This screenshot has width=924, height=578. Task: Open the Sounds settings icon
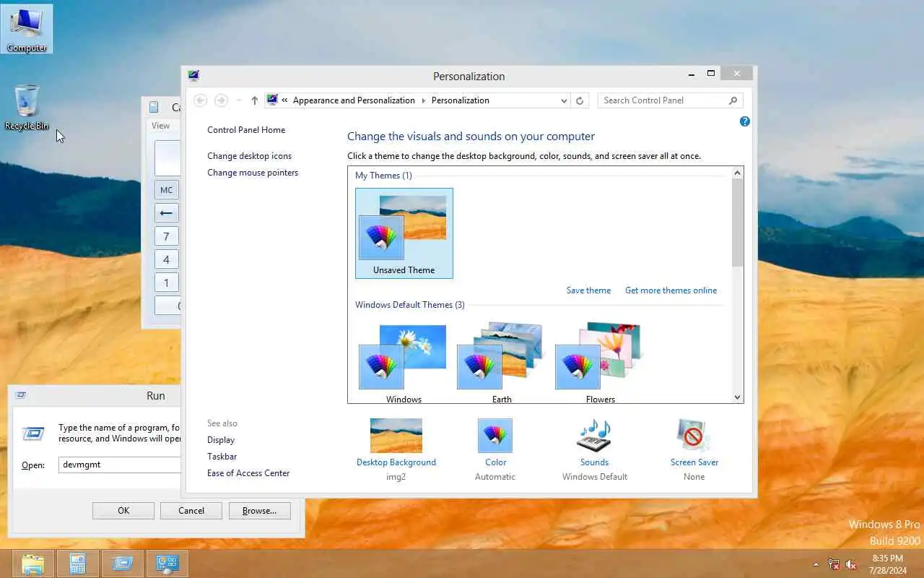pos(594,436)
